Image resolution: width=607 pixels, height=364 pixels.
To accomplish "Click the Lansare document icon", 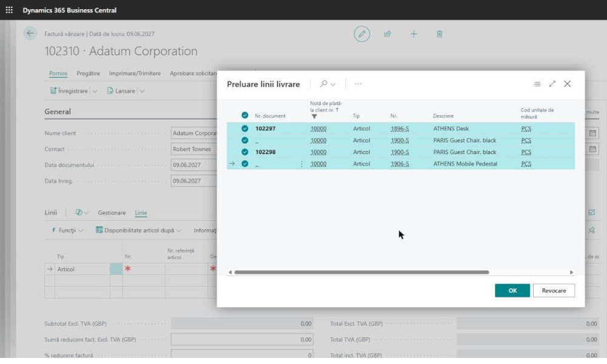I will 110,90.
